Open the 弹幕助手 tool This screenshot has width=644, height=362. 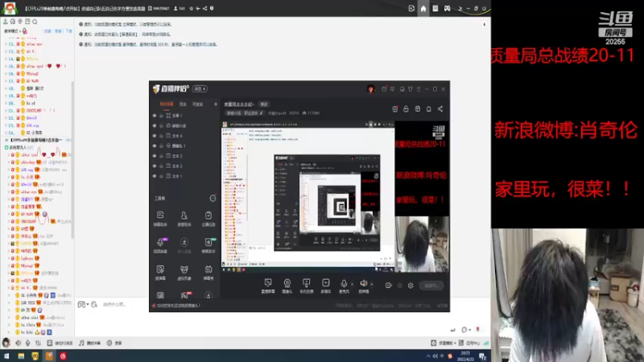[160, 219]
